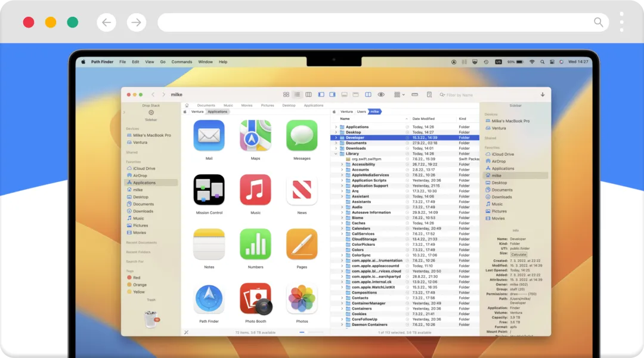Viewport: 644px width, 358px height.
Task: Click the Users path breadcrumb
Action: click(361, 112)
